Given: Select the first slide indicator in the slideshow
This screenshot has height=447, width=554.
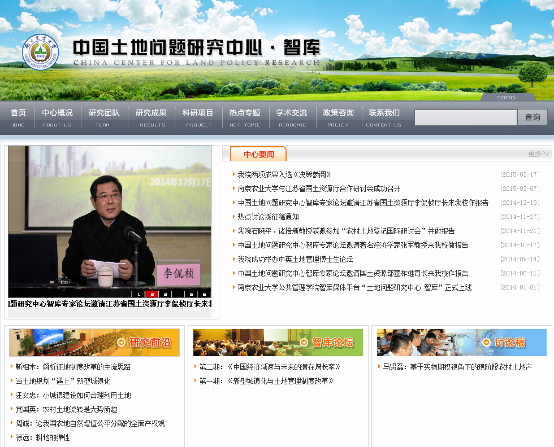Looking at the screenshot, I should click(139, 294).
